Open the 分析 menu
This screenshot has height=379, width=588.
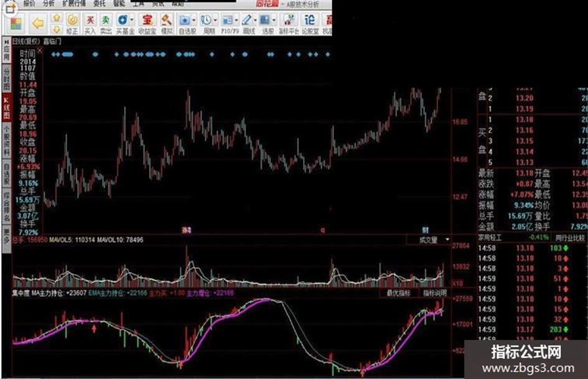(49, 3)
